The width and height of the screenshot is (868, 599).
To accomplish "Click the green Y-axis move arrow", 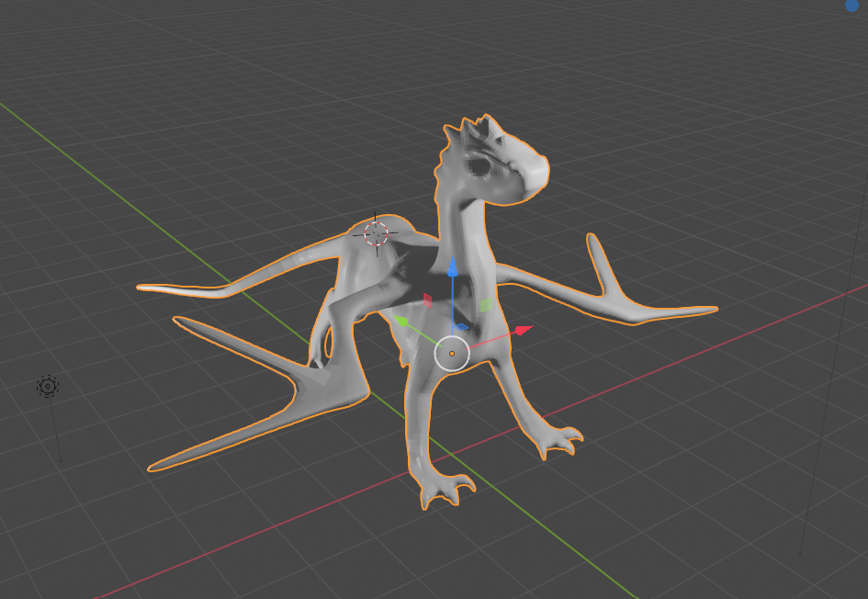I will pyautogui.click(x=401, y=322).
